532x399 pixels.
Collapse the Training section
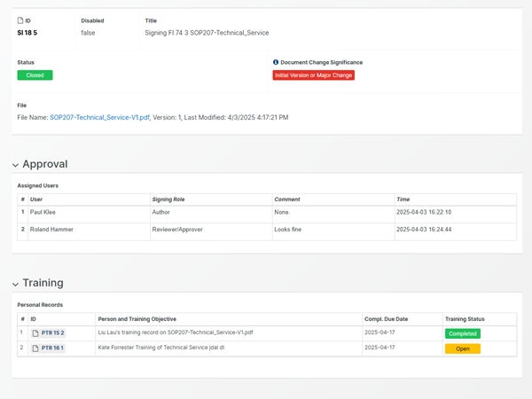tap(16, 284)
